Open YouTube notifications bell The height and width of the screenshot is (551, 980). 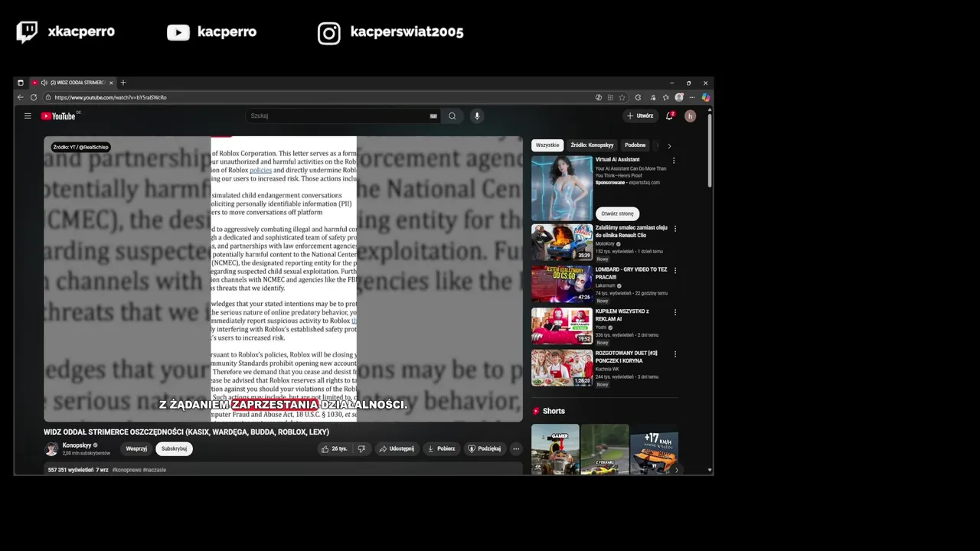(669, 116)
